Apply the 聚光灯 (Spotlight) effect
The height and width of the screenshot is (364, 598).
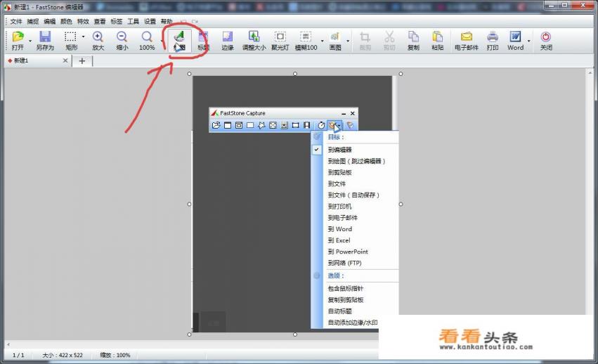tap(280, 39)
